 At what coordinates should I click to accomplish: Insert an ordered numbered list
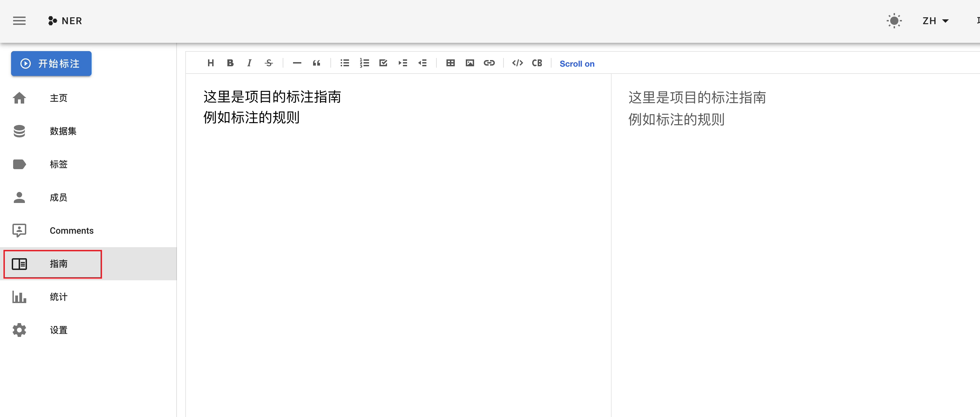point(364,63)
